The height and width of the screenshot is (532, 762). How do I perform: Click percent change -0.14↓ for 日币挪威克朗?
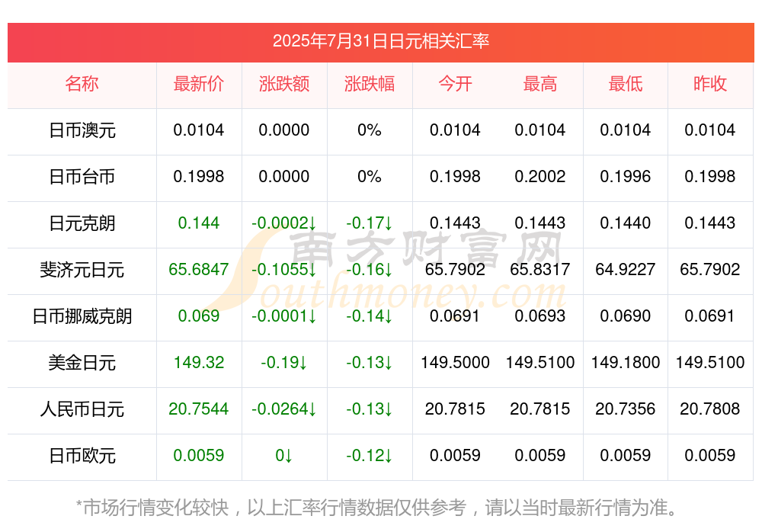pyautogui.click(x=370, y=316)
